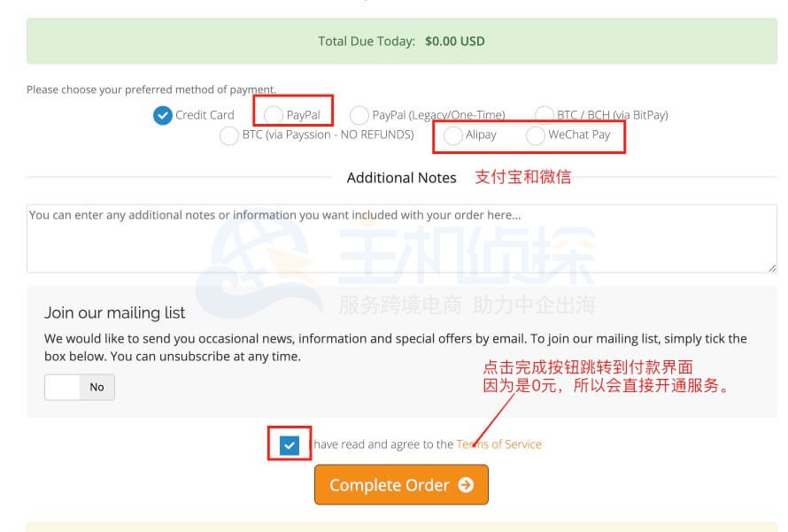This screenshot has width=788, height=532.
Task: Focus the additional notes text area
Action: pyautogui.click(x=402, y=239)
